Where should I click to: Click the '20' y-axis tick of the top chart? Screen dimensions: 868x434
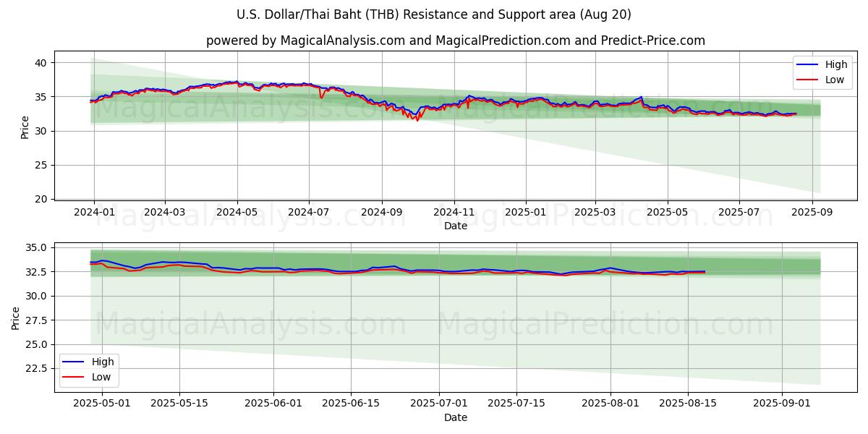42,199
